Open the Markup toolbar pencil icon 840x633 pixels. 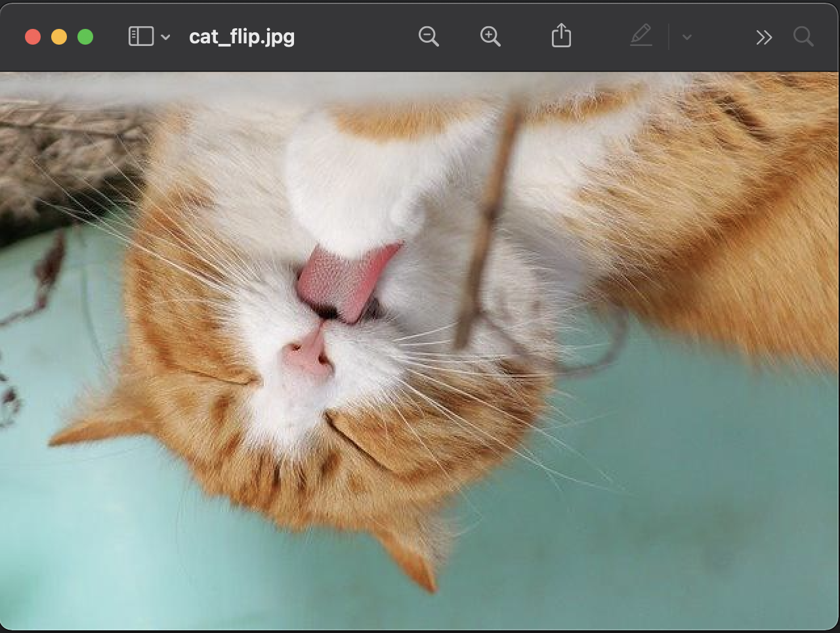[x=641, y=37]
